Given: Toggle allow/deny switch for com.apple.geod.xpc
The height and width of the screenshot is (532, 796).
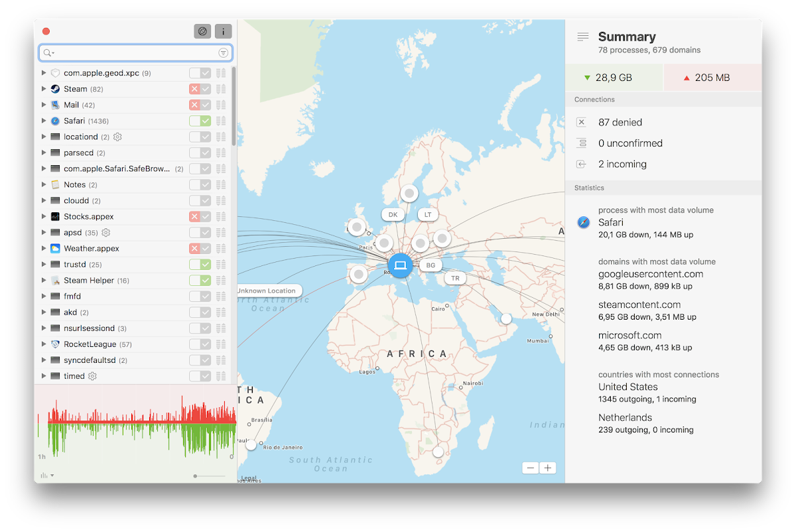Looking at the screenshot, I should [200, 73].
